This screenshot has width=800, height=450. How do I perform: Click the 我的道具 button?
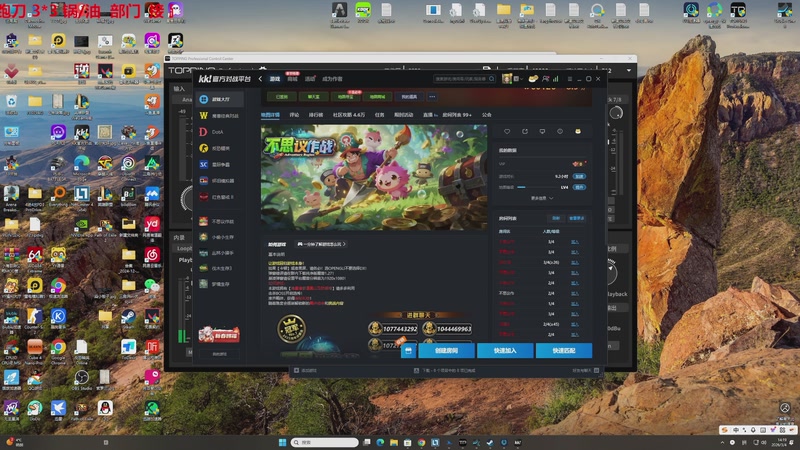pyautogui.click(x=409, y=96)
